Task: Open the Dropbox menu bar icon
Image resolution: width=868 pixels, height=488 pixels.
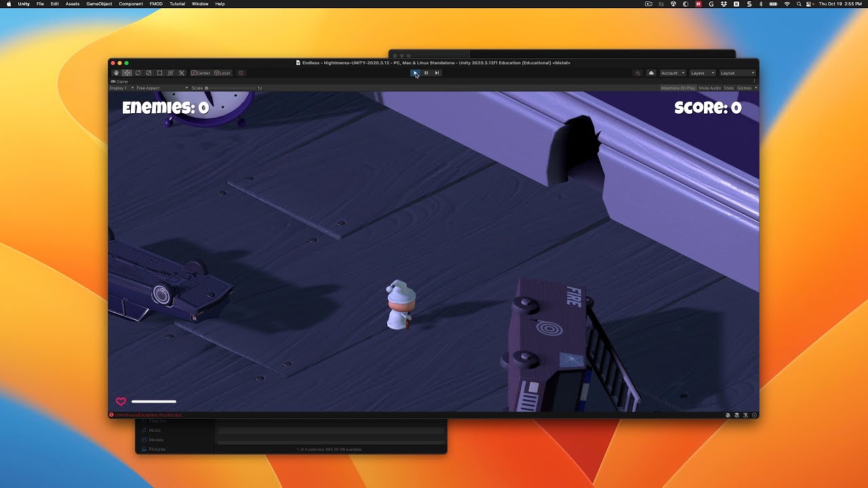Action: point(724,4)
